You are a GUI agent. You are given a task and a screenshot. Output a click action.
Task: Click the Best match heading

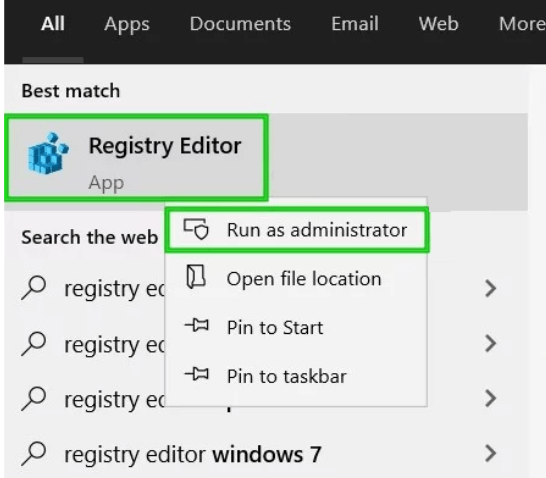(x=71, y=91)
